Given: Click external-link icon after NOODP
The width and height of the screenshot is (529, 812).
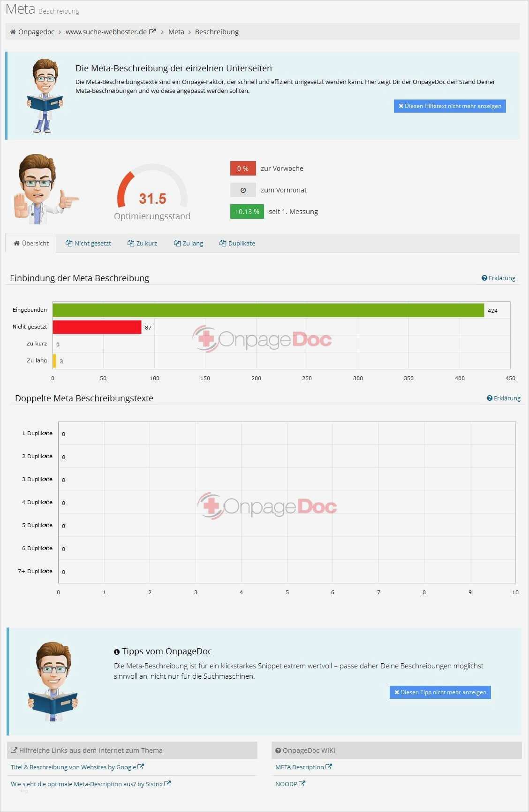Looking at the screenshot, I should (x=302, y=783).
